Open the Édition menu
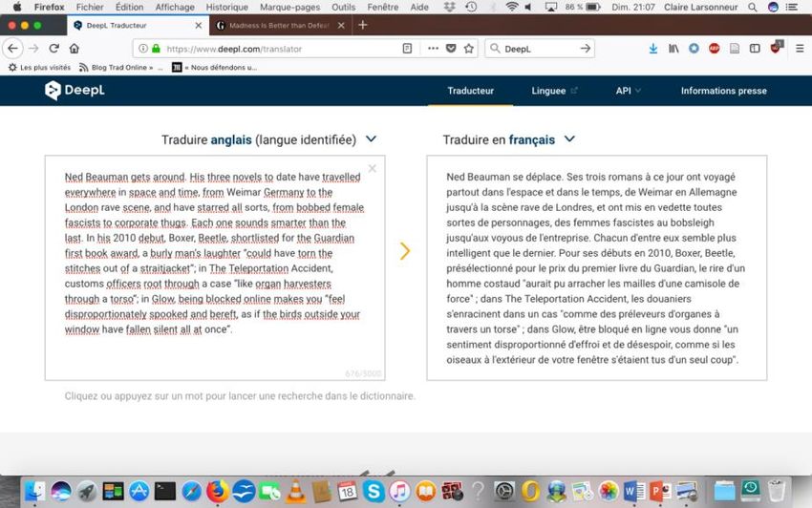Viewport: 812px width, 508px height. tap(130, 8)
